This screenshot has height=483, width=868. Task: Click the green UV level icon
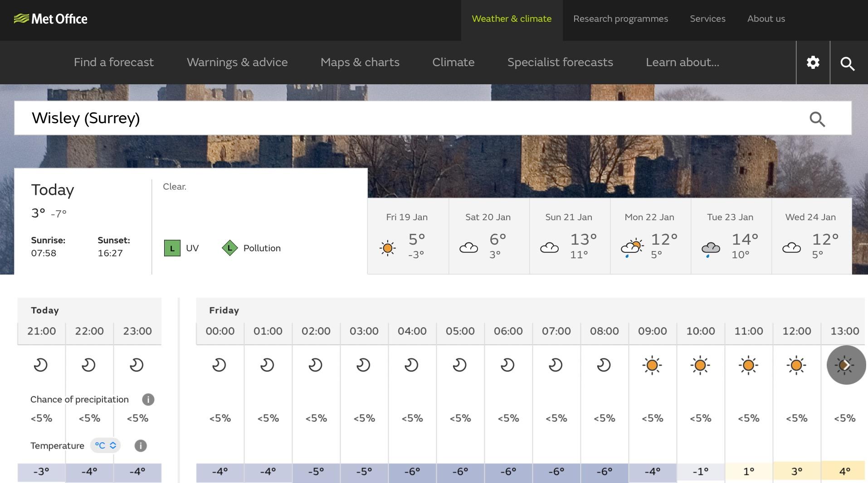click(172, 248)
